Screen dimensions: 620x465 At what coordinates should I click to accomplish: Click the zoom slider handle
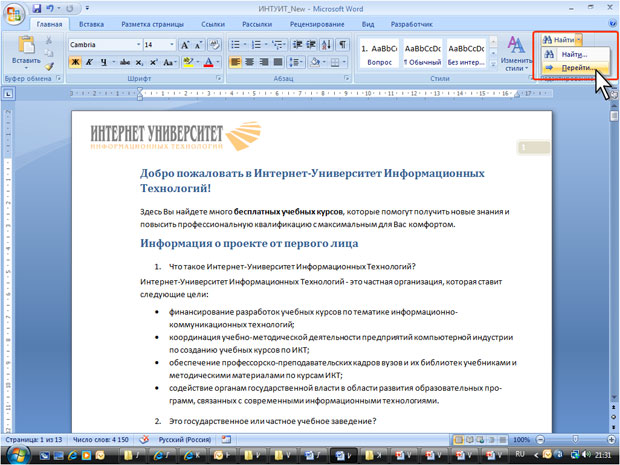pos(575,439)
